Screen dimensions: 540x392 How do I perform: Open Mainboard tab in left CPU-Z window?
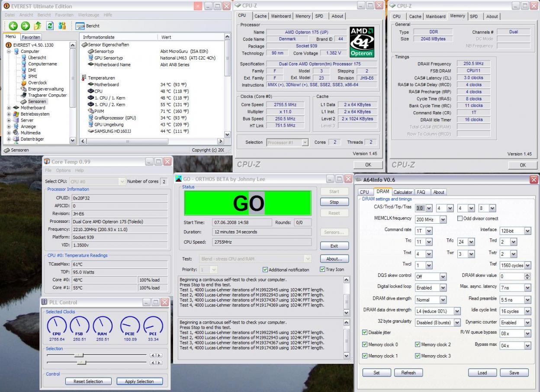(x=281, y=16)
